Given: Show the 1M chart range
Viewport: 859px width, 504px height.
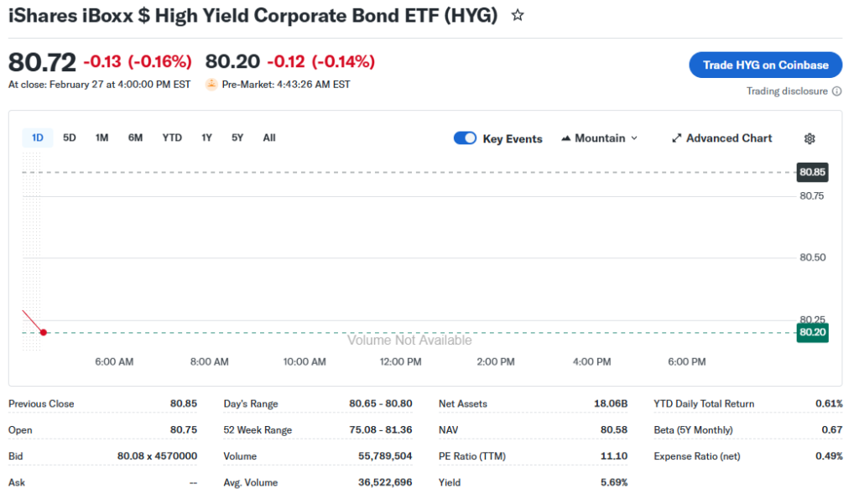Looking at the screenshot, I should click(x=102, y=138).
